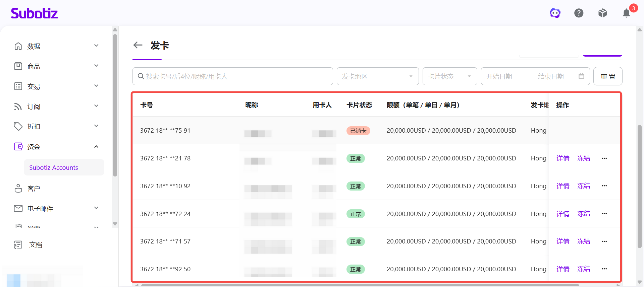Go back using the left arrow
644x287 pixels.
point(138,45)
